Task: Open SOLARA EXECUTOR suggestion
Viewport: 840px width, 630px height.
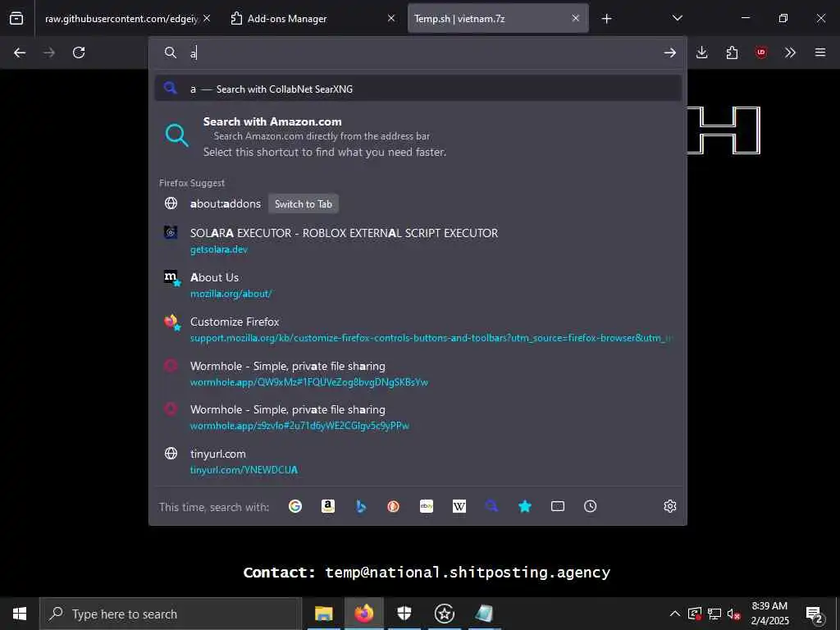Action: tap(418, 241)
